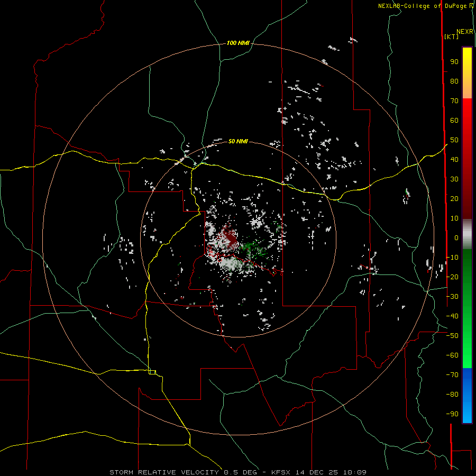The width and height of the screenshot is (476, 476).
Task: Pick the -30 scale label
Action: click(452, 297)
